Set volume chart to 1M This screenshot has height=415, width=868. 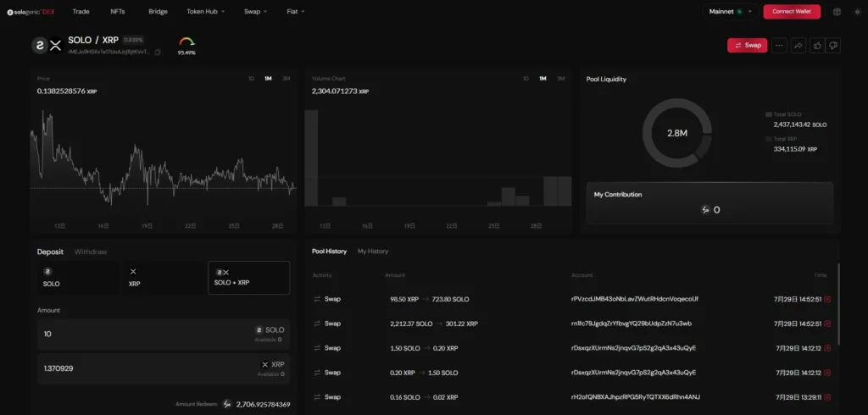coord(542,79)
